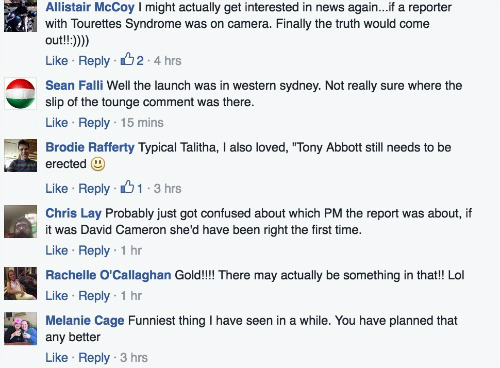500x368 pixels.
Task: Open Allistair McCoy's profile name link
Action: coord(90,7)
